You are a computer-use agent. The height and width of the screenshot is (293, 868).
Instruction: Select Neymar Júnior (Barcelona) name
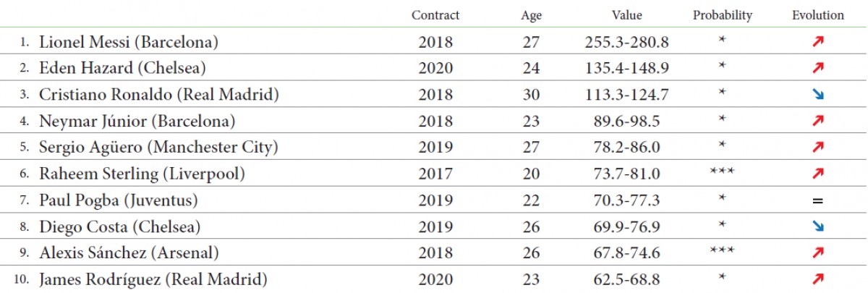coord(136,121)
